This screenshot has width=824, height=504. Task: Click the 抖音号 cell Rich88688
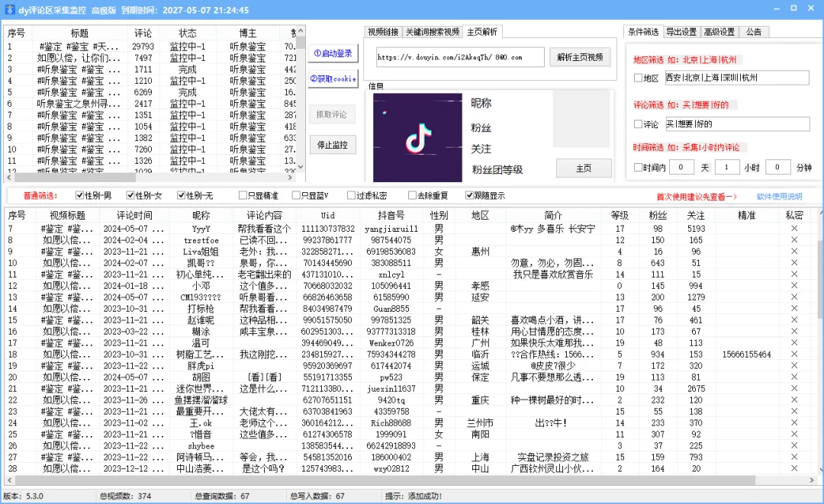[x=391, y=422]
